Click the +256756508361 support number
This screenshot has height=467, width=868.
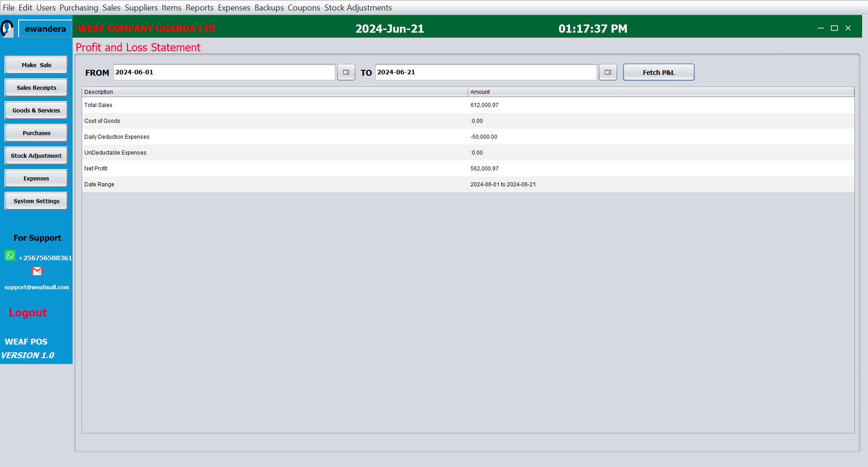(x=45, y=258)
